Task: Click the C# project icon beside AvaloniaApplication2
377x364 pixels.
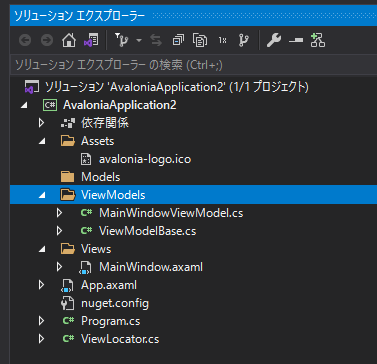Action: pos(50,105)
